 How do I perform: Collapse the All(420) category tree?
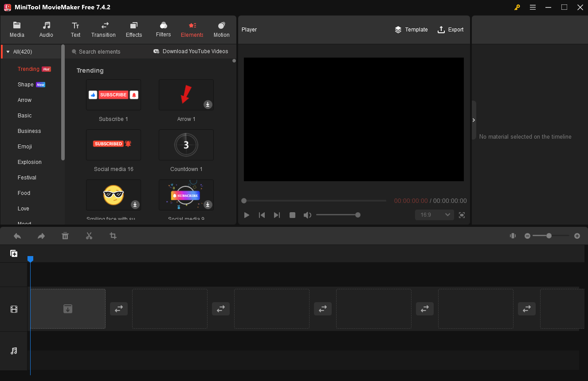pos(8,52)
